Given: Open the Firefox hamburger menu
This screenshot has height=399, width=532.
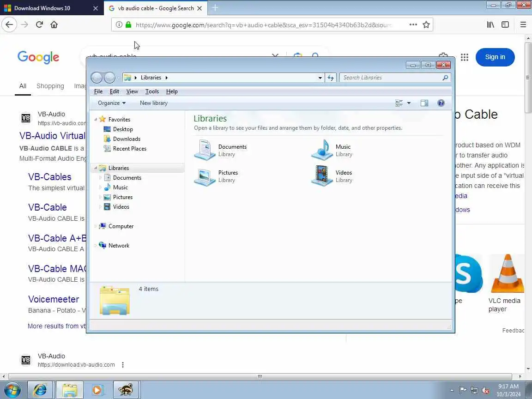Looking at the screenshot, I should click(523, 24).
